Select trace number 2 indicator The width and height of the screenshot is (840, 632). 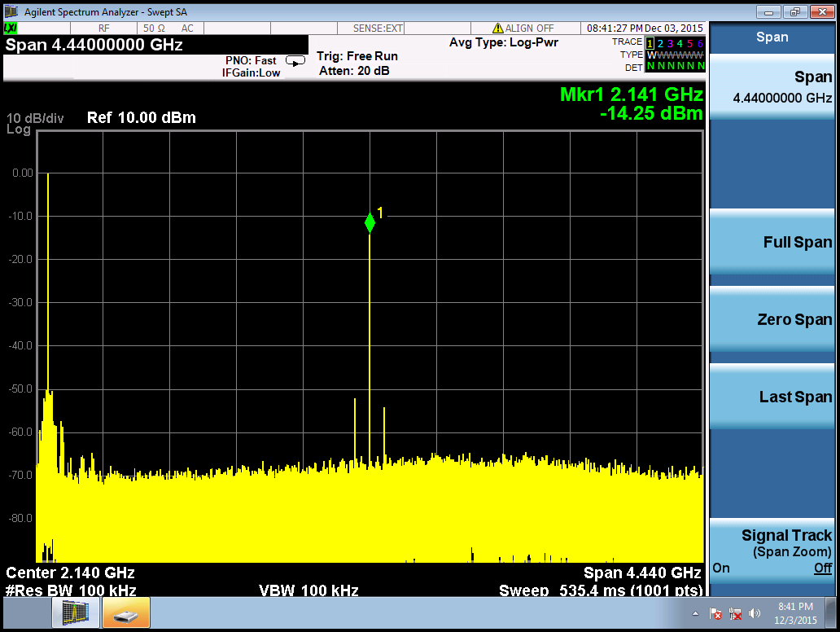[660, 43]
